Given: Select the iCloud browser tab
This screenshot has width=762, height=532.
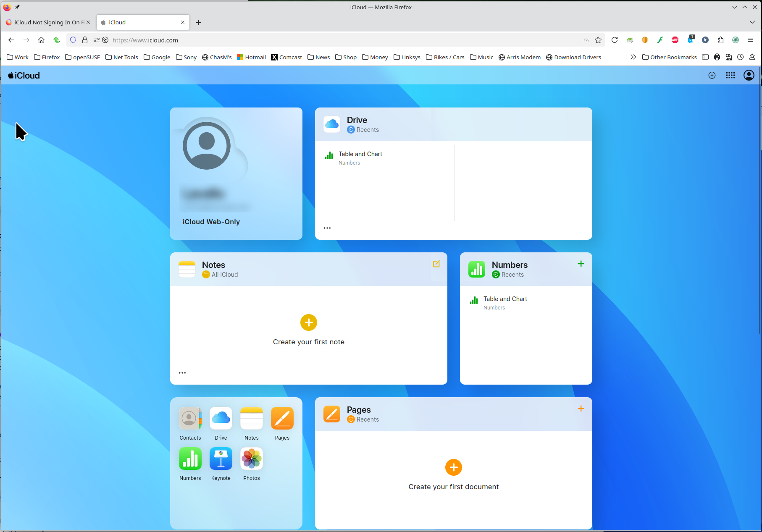Looking at the screenshot, I should click(x=143, y=22).
